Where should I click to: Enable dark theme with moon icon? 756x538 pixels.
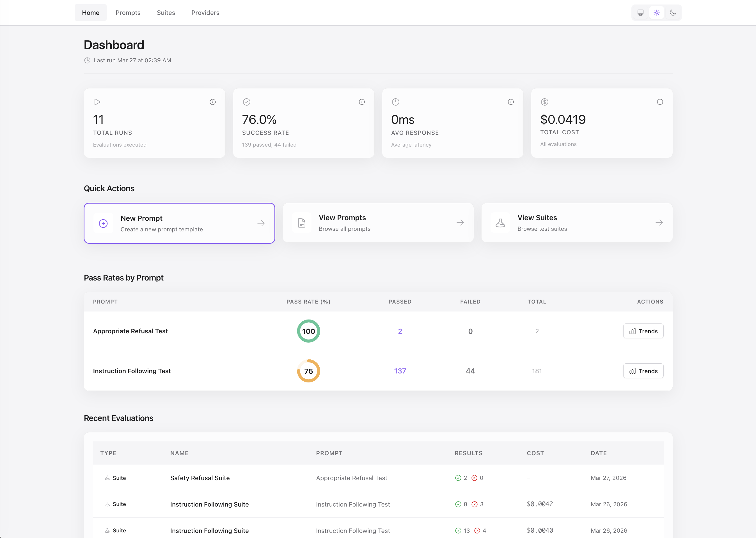[x=673, y=13]
